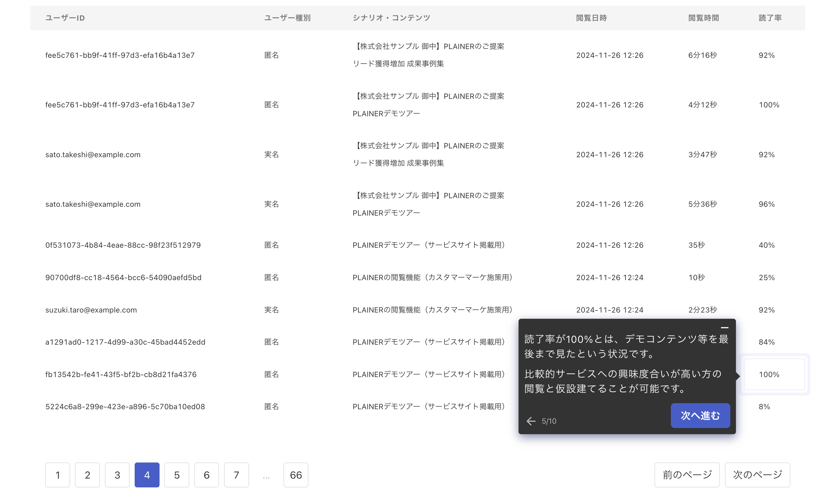The width and height of the screenshot is (824, 504).
Task: Click the ユーザーID column header
Action: tap(65, 18)
